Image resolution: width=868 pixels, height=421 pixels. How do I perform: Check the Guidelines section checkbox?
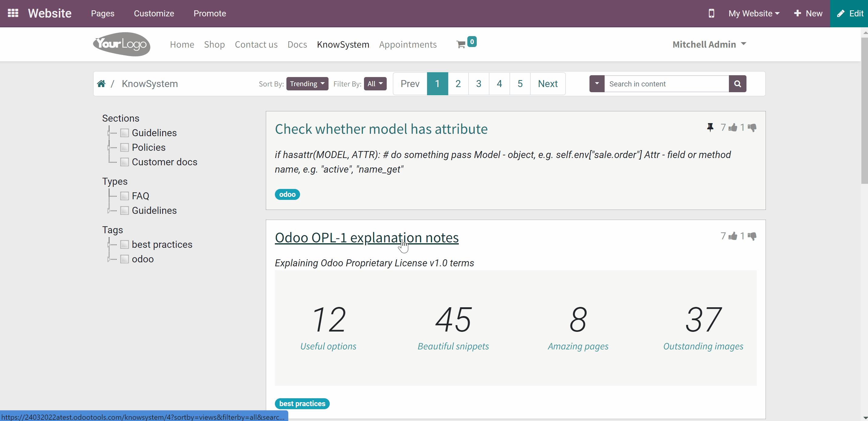(124, 133)
